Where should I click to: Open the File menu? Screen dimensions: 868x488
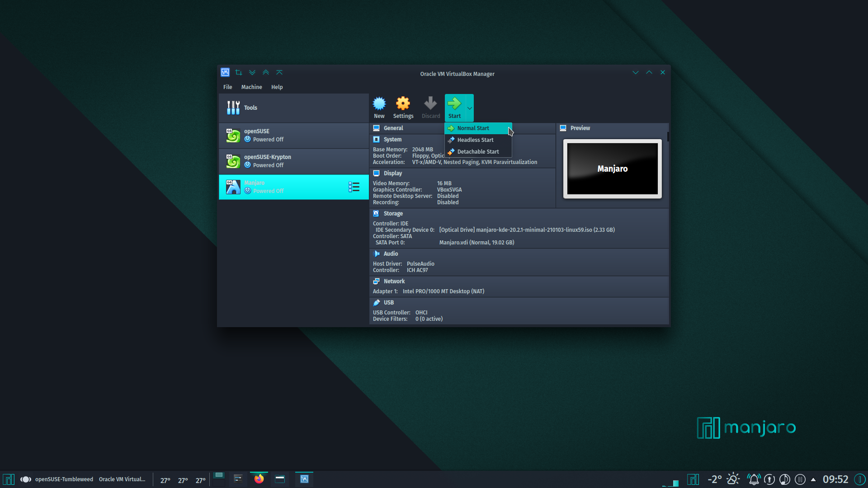tap(227, 87)
